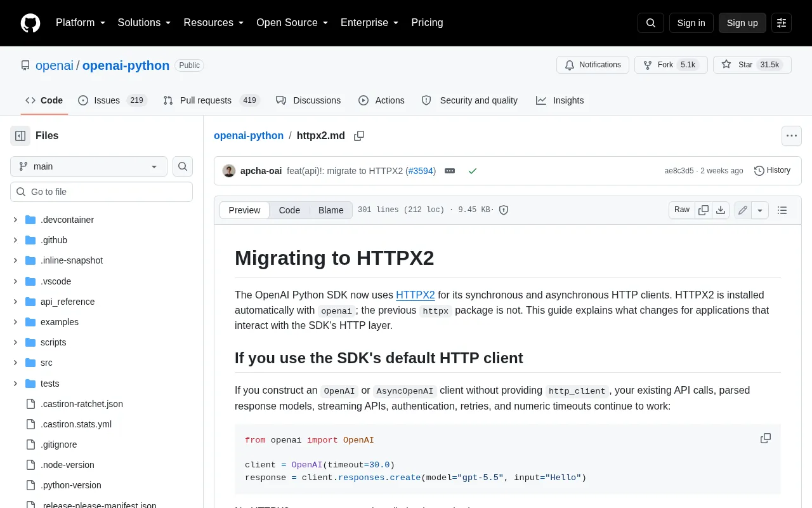Expand the tests folder
This screenshot has height=508, width=812.
pyautogui.click(x=15, y=384)
